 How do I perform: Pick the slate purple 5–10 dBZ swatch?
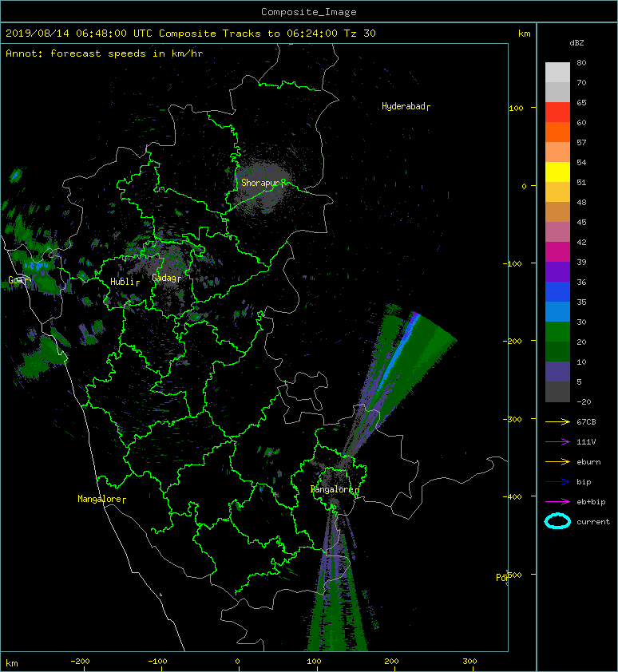[x=557, y=371]
